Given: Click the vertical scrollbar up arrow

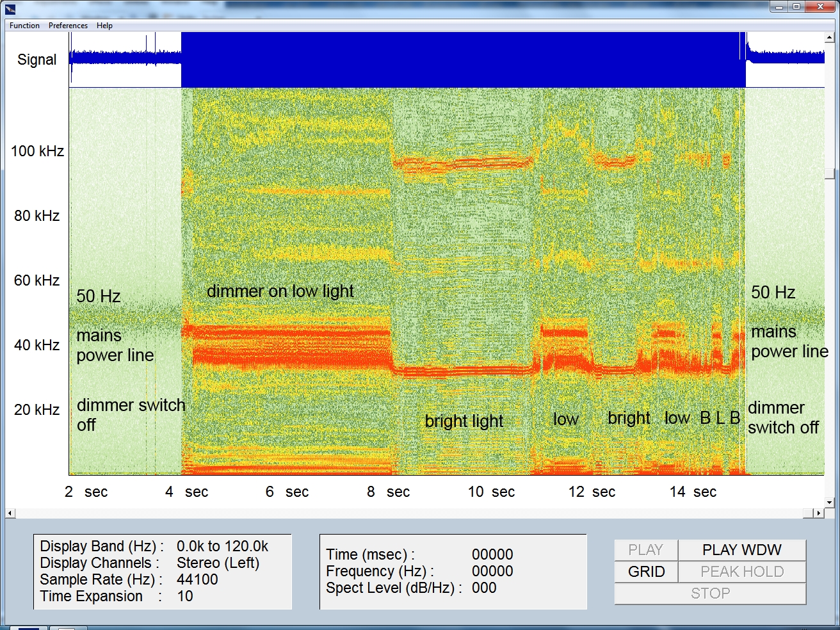Looking at the screenshot, I should pos(830,38).
